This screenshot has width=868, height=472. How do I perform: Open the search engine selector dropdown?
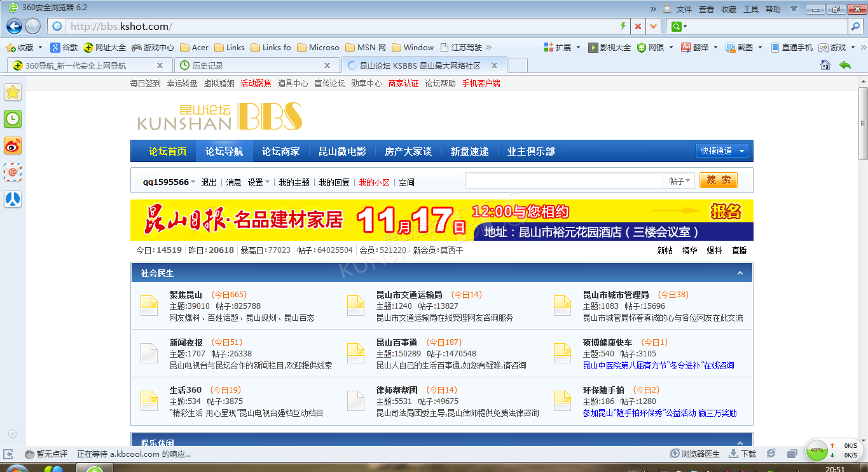click(x=679, y=27)
